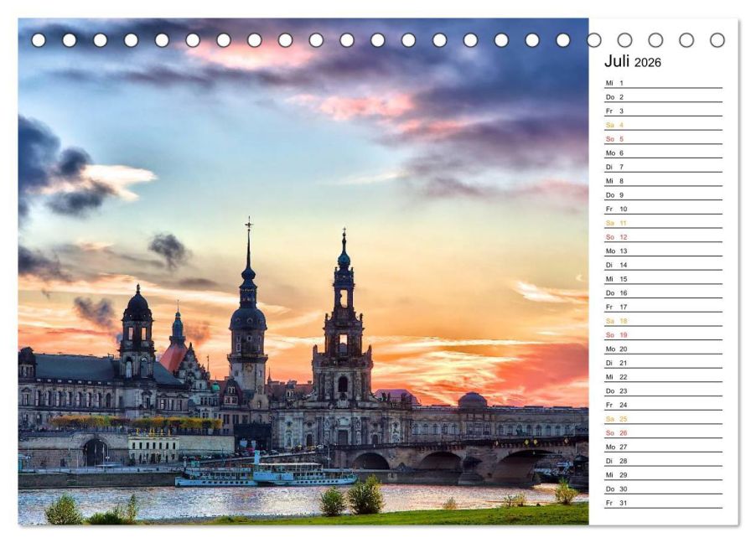
Task: Click the Juli 2026 month heading
Action: coord(633,63)
